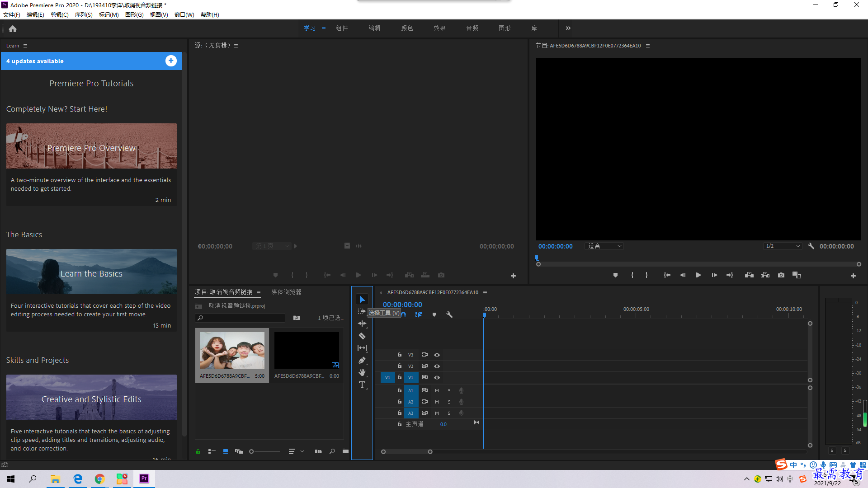Viewport: 868px width, 488px height.
Task: Step forward one frame in Program monitor
Action: pos(714,275)
